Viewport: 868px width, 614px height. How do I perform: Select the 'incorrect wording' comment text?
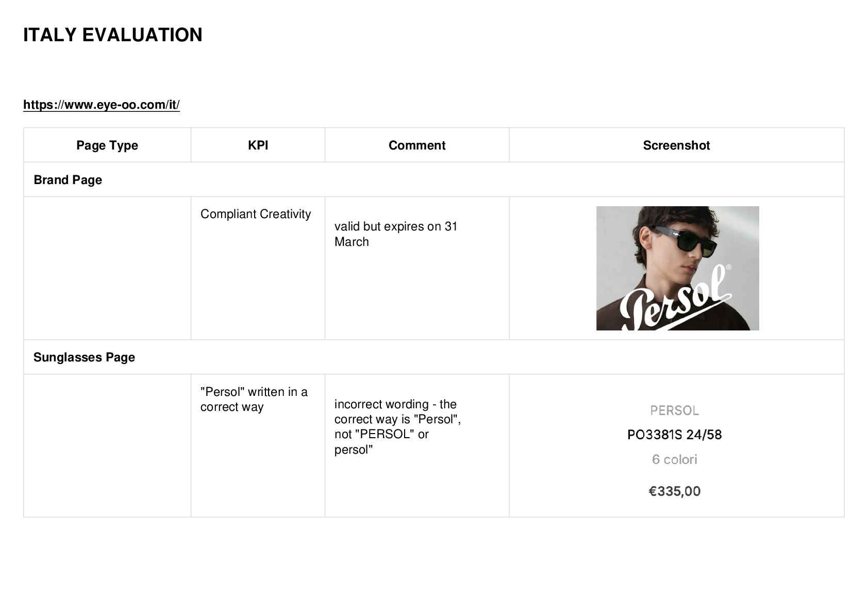[397, 427]
